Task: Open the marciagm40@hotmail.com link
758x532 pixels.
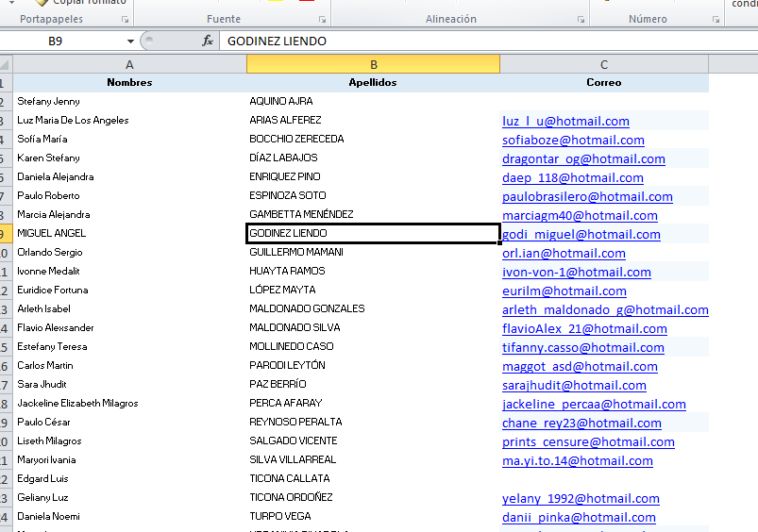Action: 580,215
